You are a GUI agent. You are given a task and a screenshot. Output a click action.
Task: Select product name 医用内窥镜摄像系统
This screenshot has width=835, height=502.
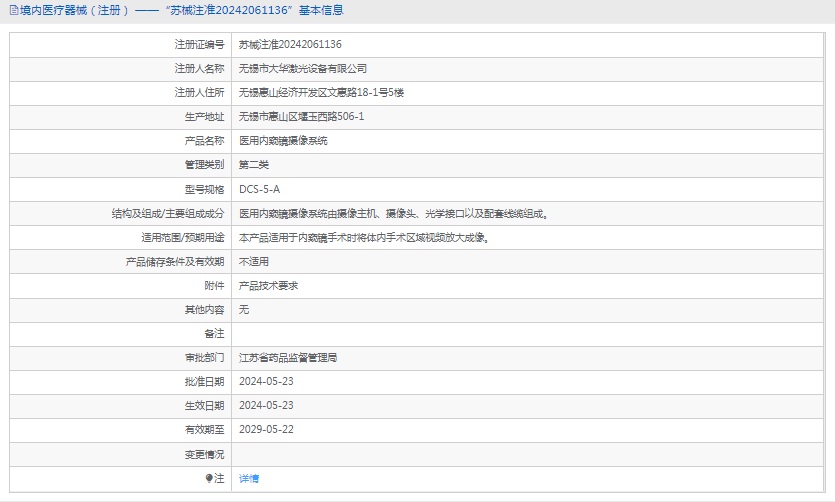tap(283, 141)
